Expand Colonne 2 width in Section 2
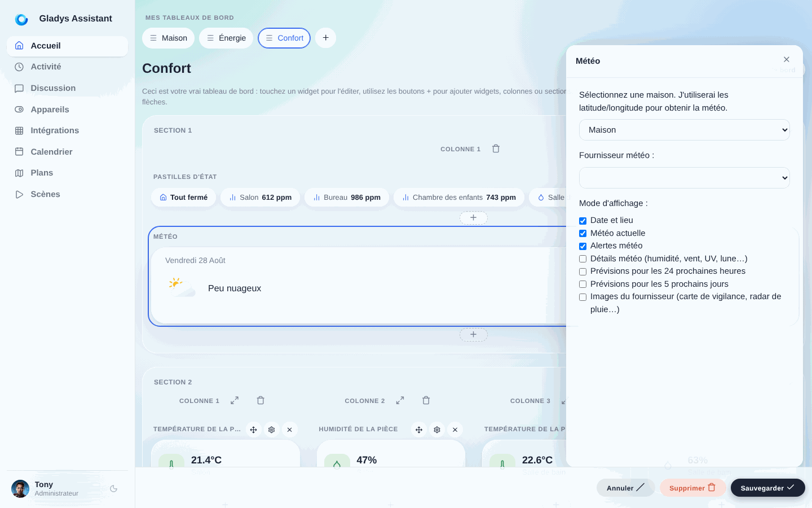Image resolution: width=812 pixels, height=508 pixels. (x=400, y=401)
